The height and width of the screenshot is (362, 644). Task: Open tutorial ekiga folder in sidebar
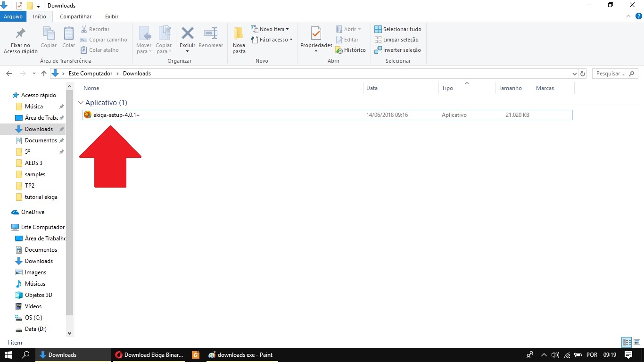pos(41,197)
